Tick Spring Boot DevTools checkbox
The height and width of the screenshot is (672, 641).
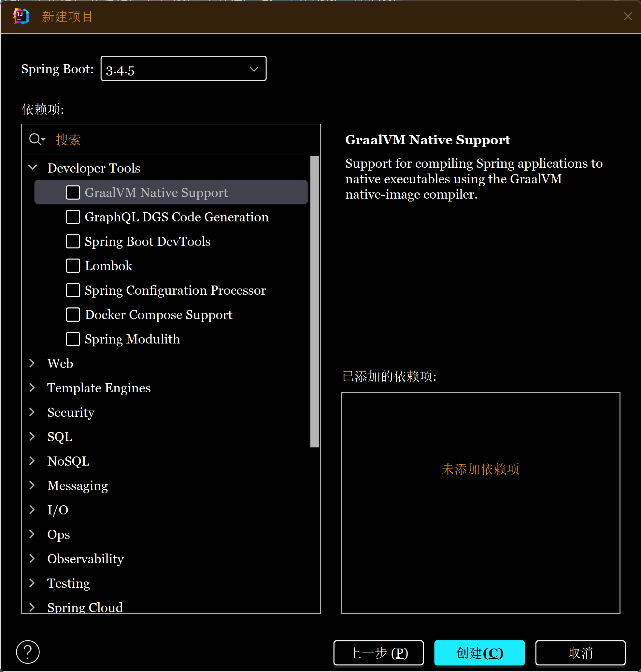point(73,241)
